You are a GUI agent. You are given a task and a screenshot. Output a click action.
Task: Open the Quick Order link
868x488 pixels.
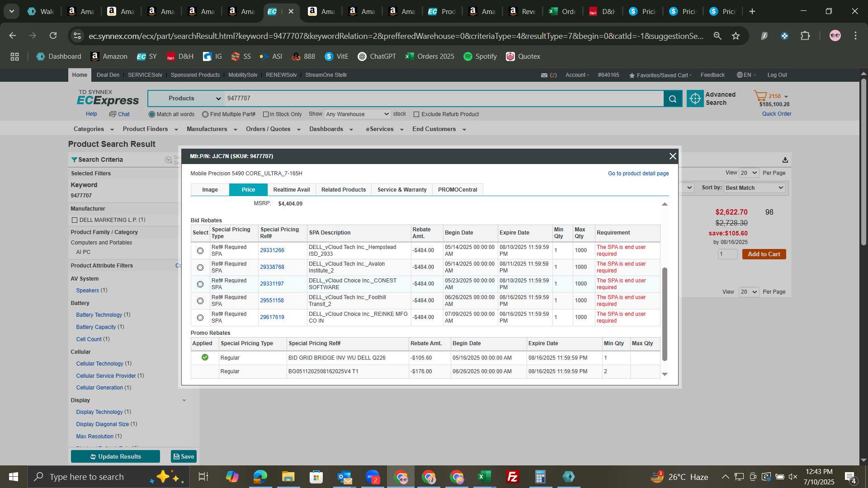777,114
